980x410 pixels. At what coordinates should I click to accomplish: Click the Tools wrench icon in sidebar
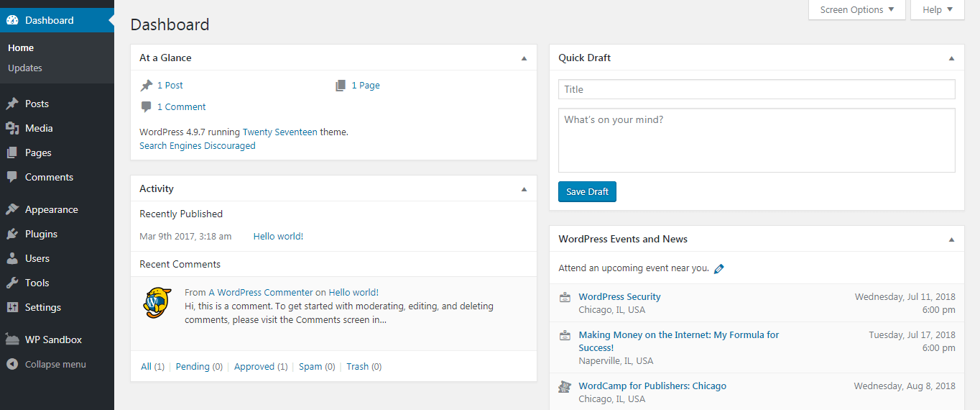12,283
